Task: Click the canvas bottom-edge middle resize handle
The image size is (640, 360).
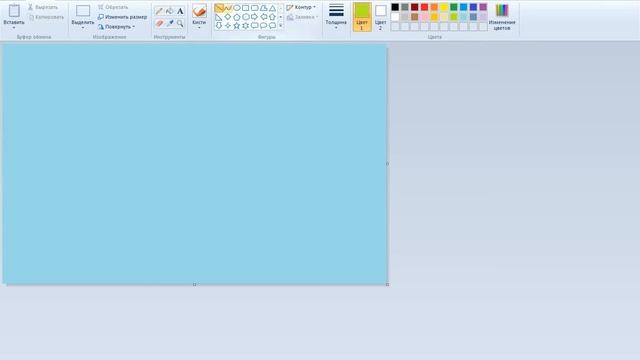Action: tap(194, 284)
